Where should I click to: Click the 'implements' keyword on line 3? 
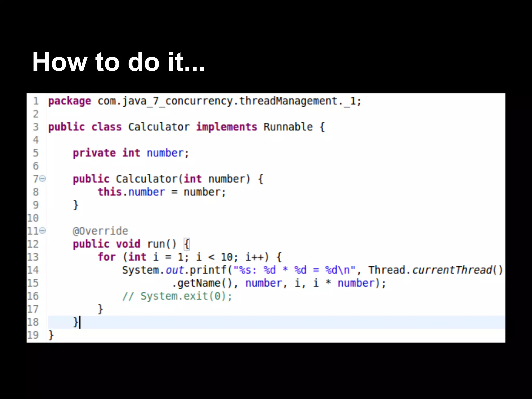pyautogui.click(x=227, y=127)
